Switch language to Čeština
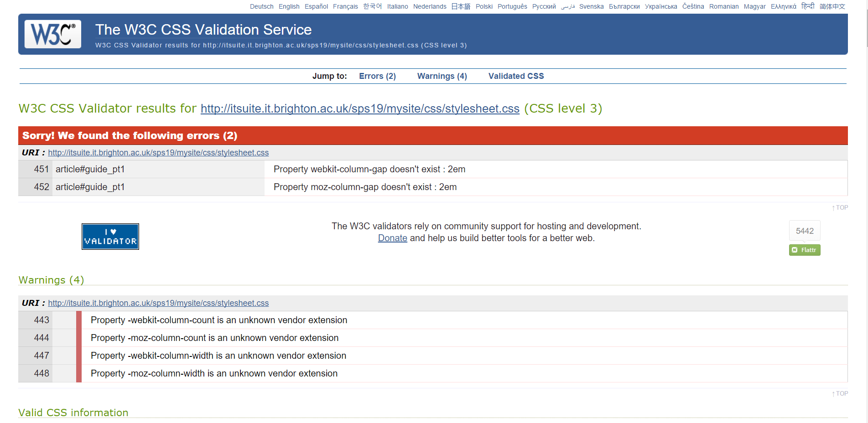 pyautogui.click(x=693, y=6)
